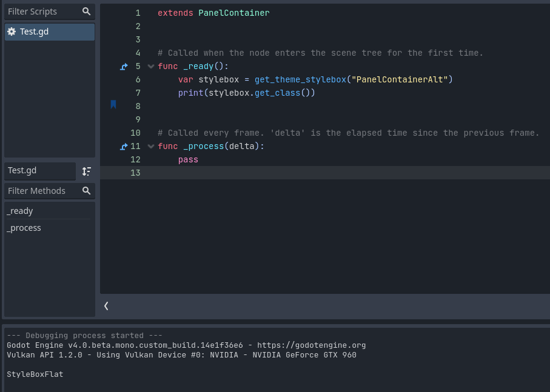Click the override arrow icon on line 5
Image resolution: width=550 pixels, height=392 pixels.
[x=124, y=66]
